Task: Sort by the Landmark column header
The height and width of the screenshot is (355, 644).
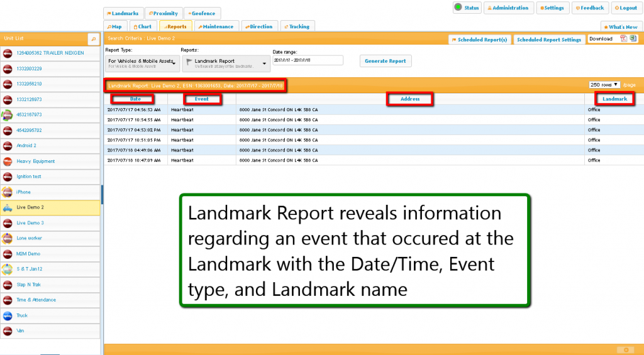Action: (614, 99)
